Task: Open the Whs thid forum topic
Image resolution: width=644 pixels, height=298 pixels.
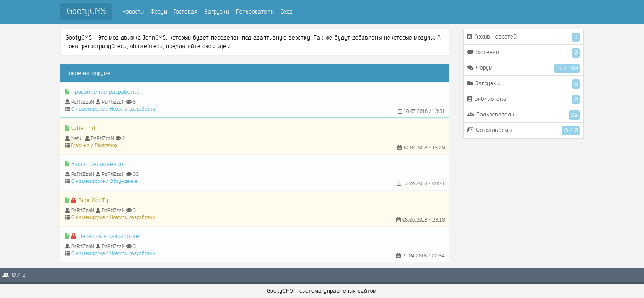Action: click(x=83, y=128)
